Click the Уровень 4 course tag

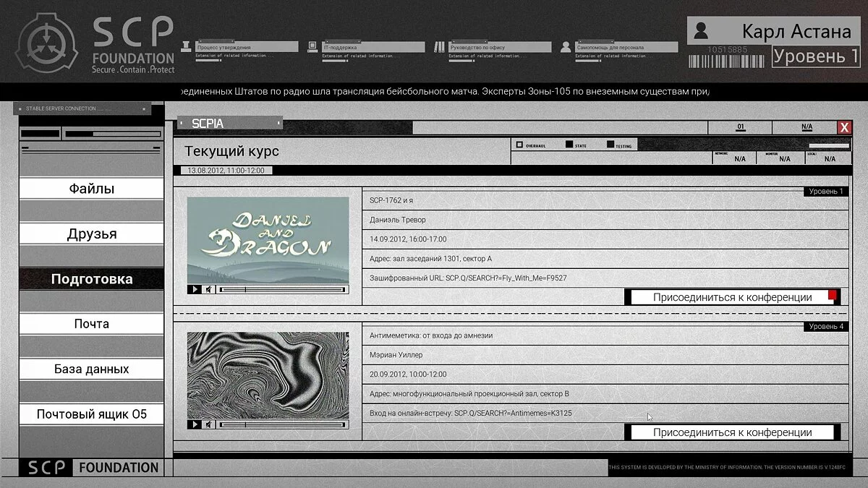click(825, 327)
